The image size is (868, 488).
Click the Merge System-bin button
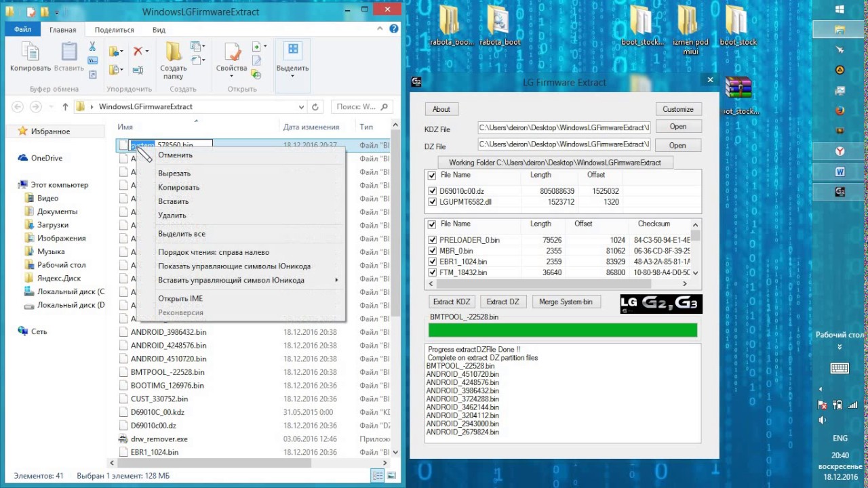point(566,302)
